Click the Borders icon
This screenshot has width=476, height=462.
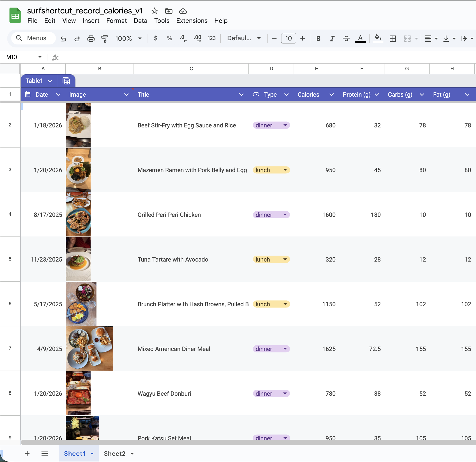(393, 38)
